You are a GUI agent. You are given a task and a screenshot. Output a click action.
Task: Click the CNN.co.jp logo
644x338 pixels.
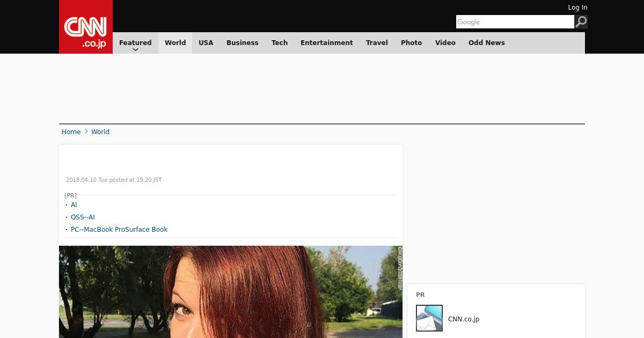[x=86, y=27]
